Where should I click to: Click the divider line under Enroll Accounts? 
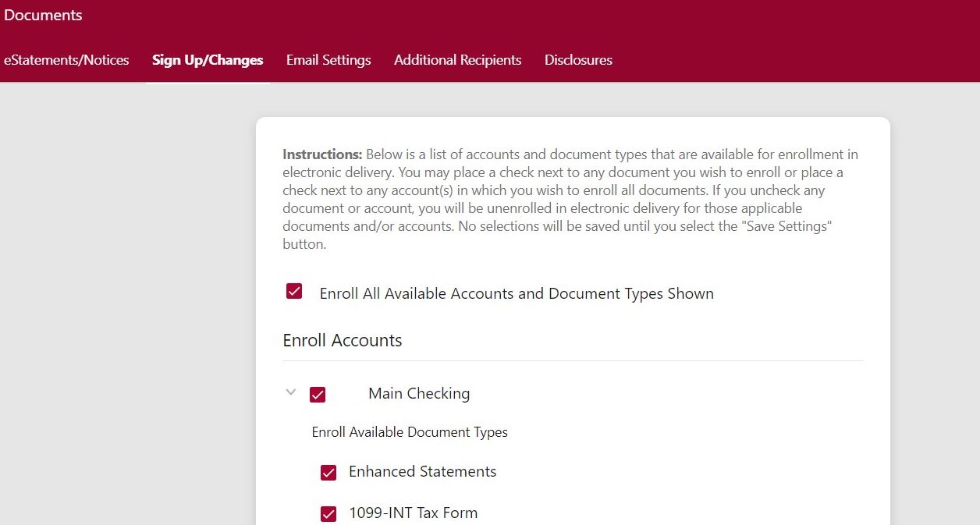pyautogui.click(x=573, y=360)
